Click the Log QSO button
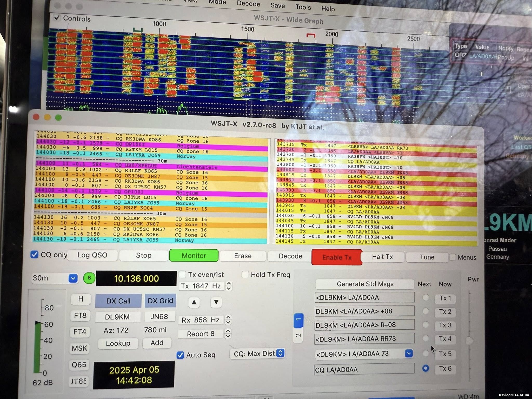The height and width of the screenshot is (399, 532). pos(92,255)
